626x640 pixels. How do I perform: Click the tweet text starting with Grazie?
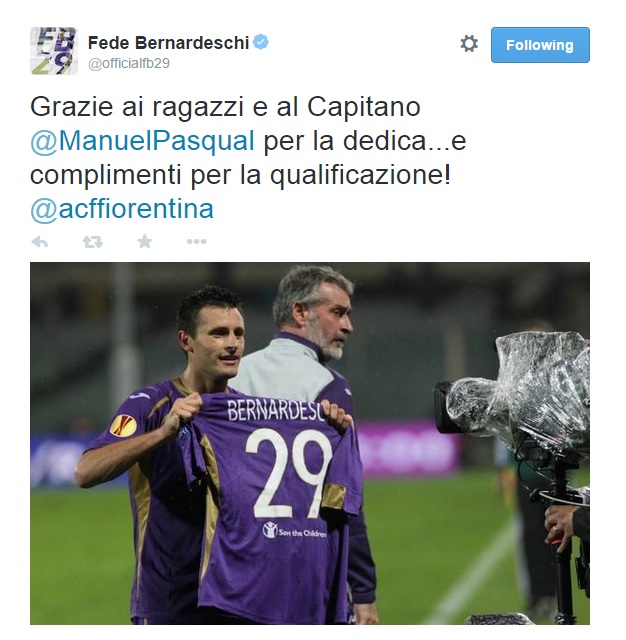[248, 158]
